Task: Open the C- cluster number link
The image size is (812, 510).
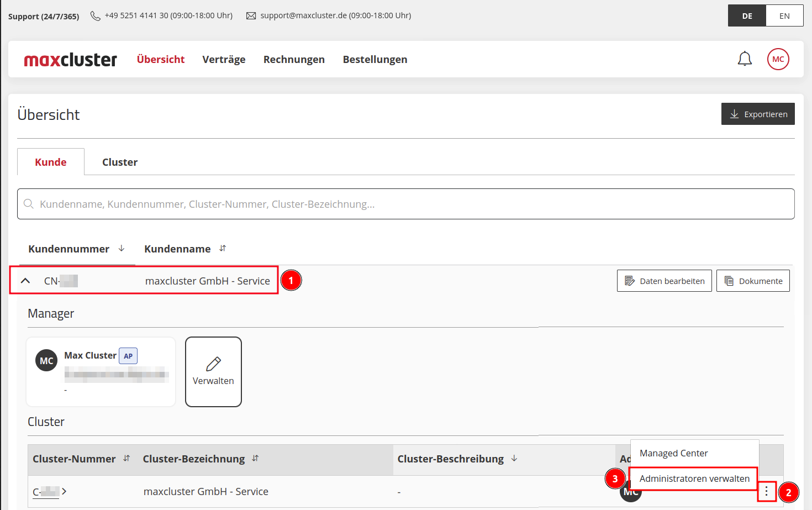Action: click(49, 491)
